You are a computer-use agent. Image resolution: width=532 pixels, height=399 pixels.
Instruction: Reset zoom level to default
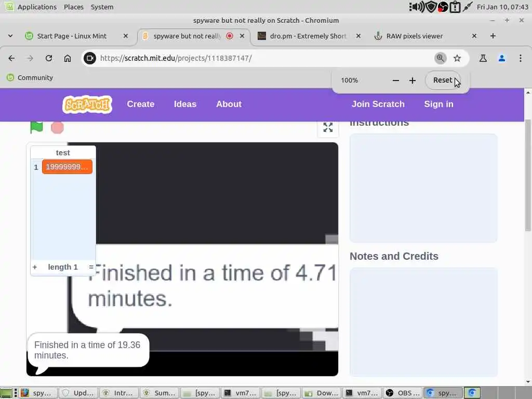coord(443,81)
